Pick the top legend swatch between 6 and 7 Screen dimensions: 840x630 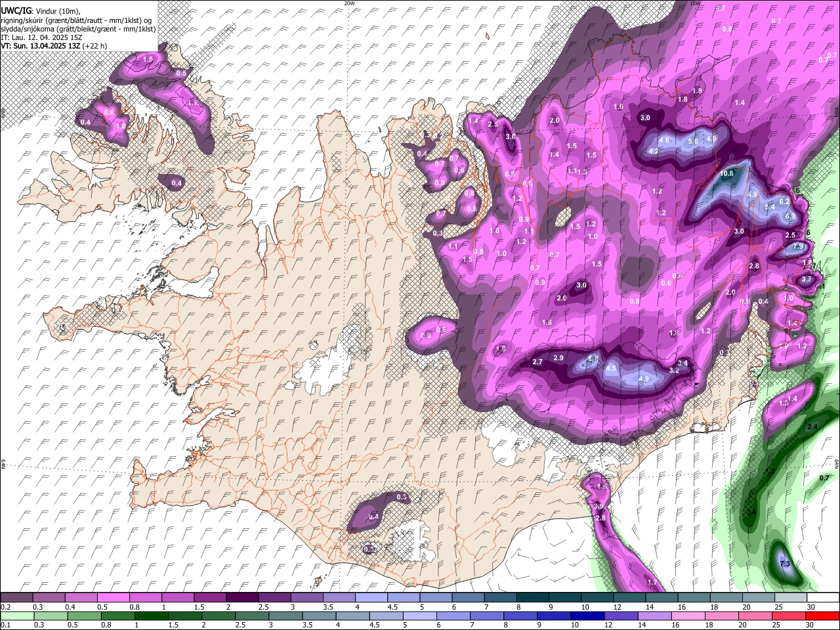[467, 597]
